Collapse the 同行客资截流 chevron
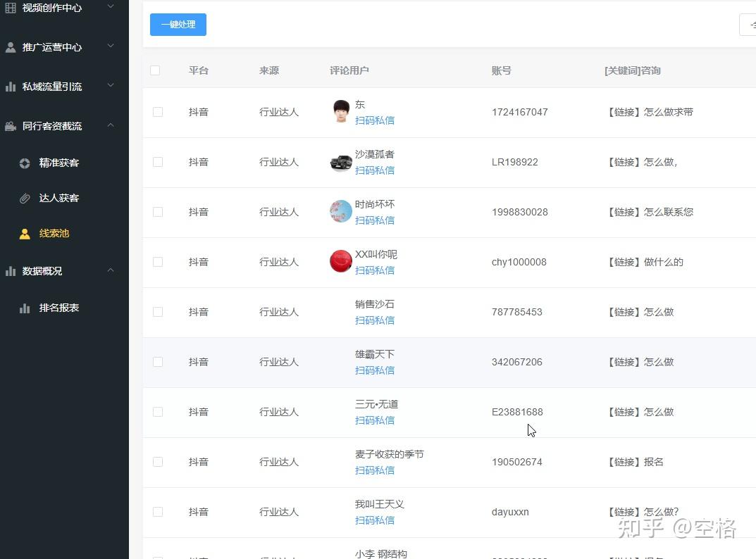756x559 pixels. point(111,125)
